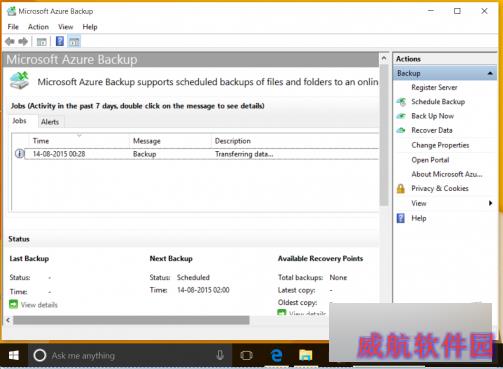Switch to the Alerts tab
503x369 pixels.
pyautogui.click(x=50, y=122)
